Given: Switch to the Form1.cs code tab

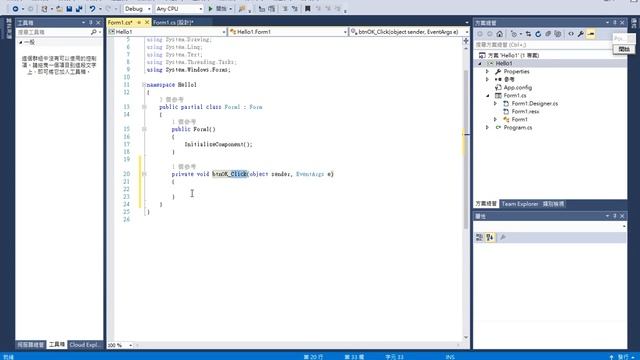Looking at the screenshot, I should point(120,22).
